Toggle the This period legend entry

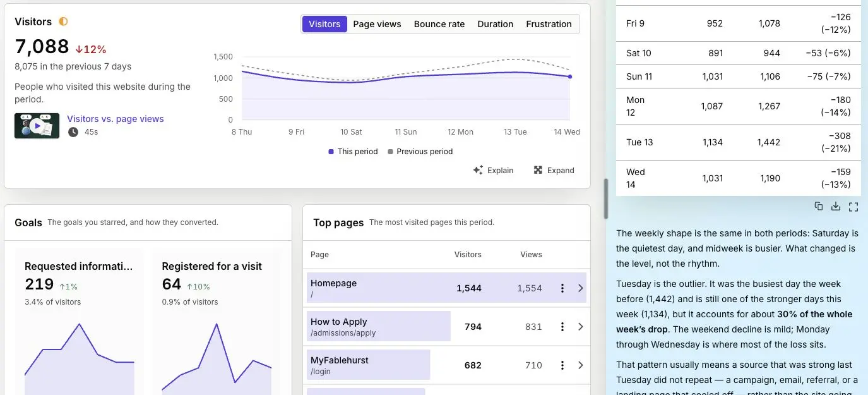click(x=353, y=152)
